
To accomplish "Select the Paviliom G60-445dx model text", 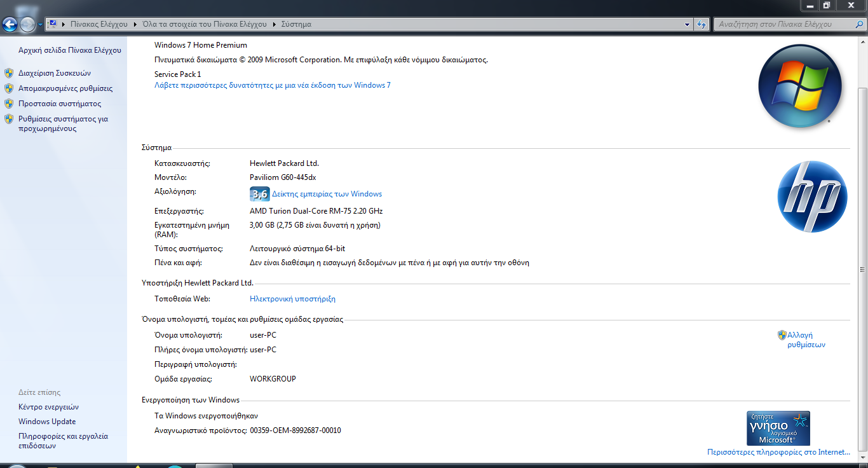I will click(x=283, y=177).
